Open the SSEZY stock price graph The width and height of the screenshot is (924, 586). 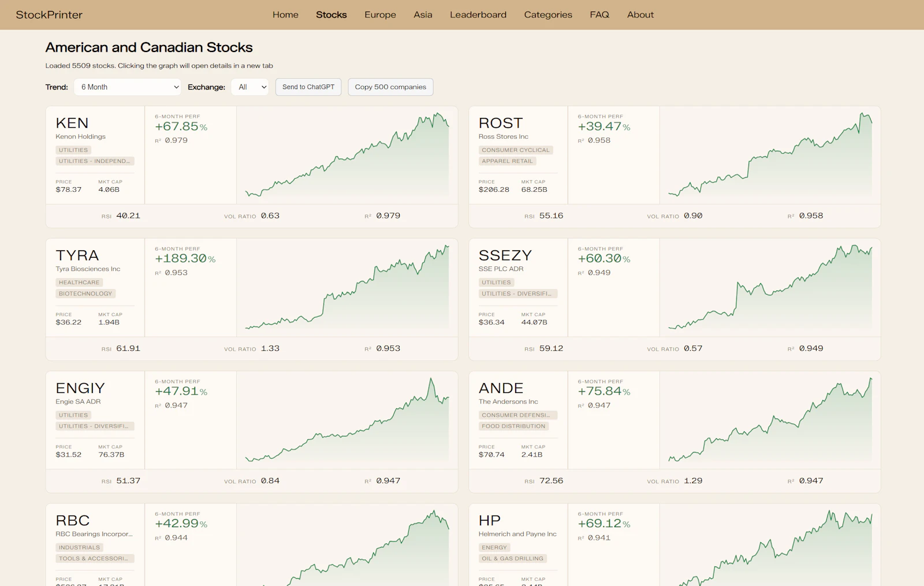[770, 287]
